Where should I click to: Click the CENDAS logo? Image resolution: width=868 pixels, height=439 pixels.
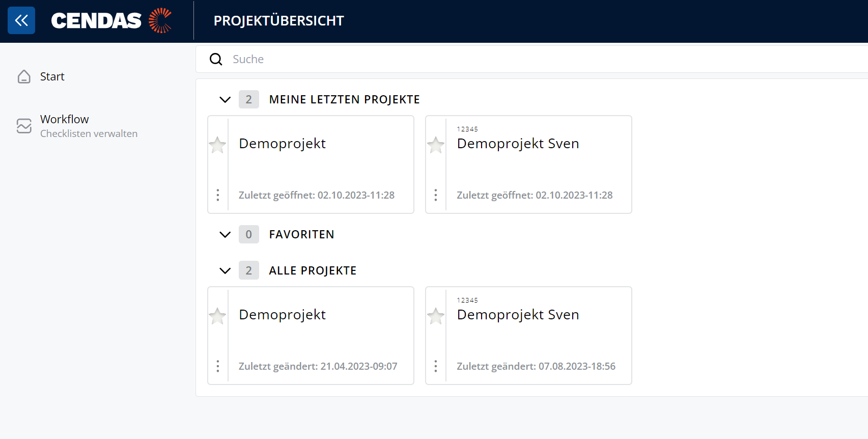click(111, 20)
